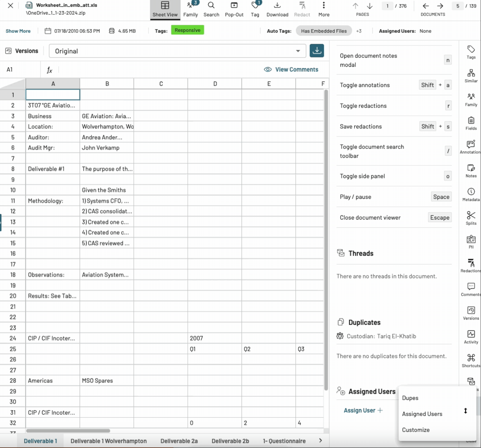Open the Annotation side panel
The height and width of the screenshot is (448, 481).
470,147
